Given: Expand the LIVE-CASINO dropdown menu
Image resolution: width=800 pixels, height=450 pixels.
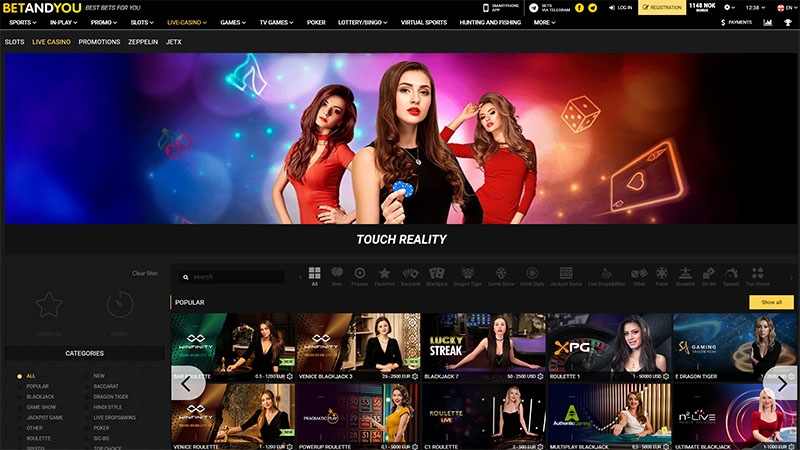Looking at the screenshot, I should [x=187, y=22].
